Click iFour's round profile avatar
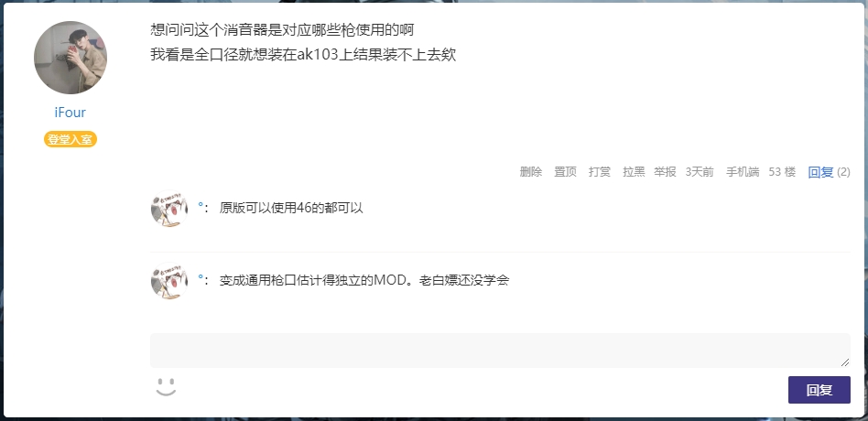868x421 pixels. click(x=71, y=58)
